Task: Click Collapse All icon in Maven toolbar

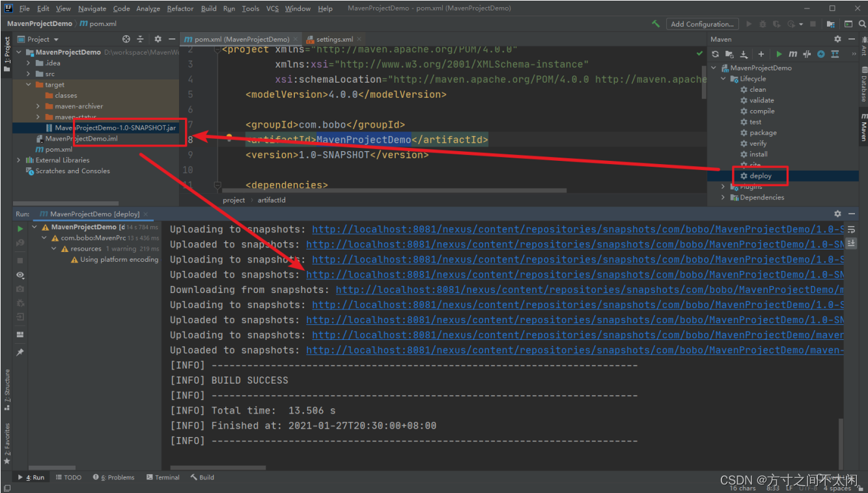Action: [835, 54]
